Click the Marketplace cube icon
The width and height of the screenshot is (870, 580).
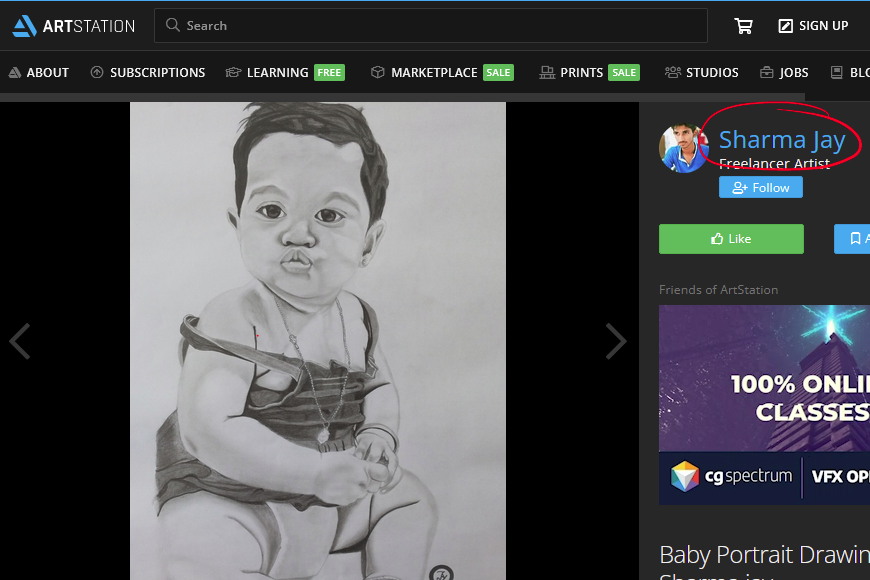[377, 72]
